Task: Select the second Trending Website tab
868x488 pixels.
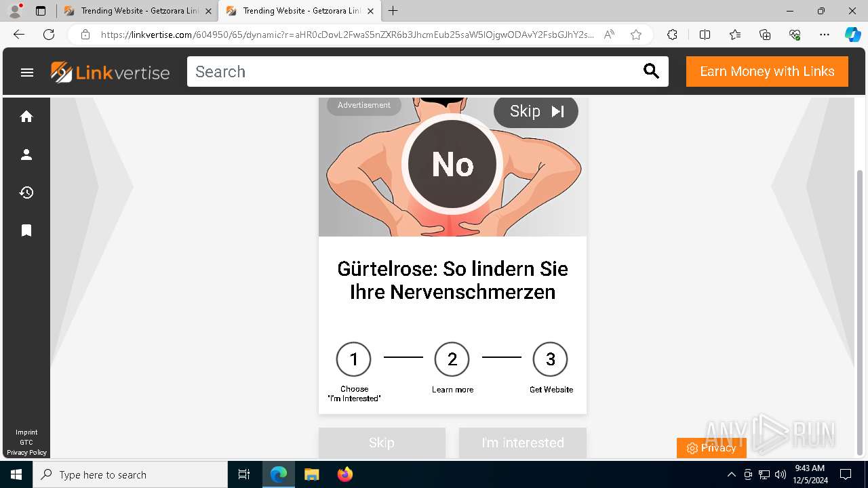Action: point(300,11)
